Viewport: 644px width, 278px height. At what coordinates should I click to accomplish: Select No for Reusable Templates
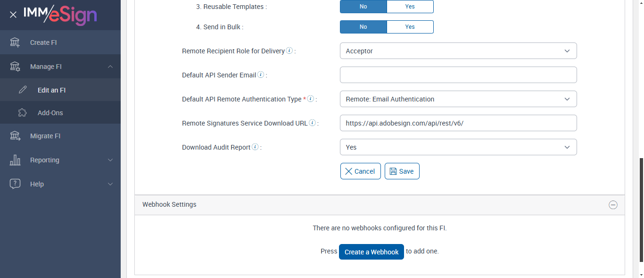pos(363,7)
